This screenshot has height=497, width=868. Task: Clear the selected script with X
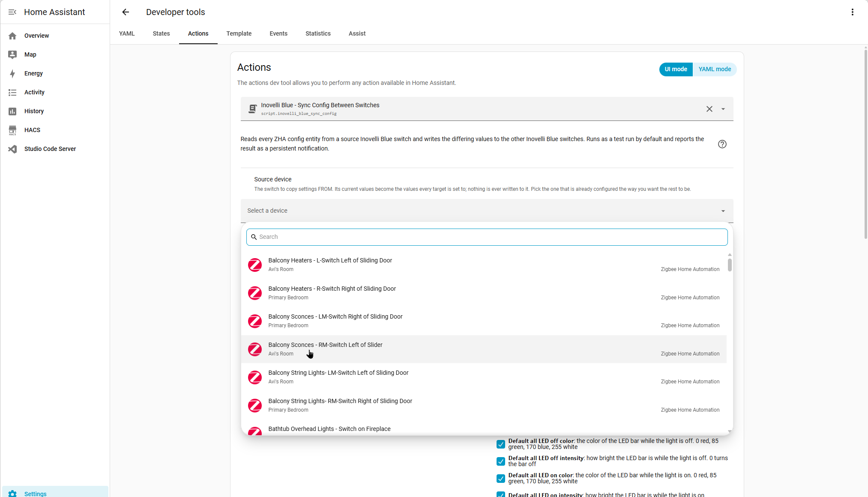tap(709, 109)
